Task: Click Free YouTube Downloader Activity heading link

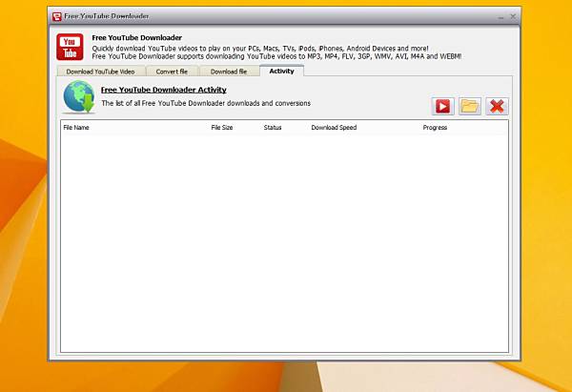Action: pos(164,90)
